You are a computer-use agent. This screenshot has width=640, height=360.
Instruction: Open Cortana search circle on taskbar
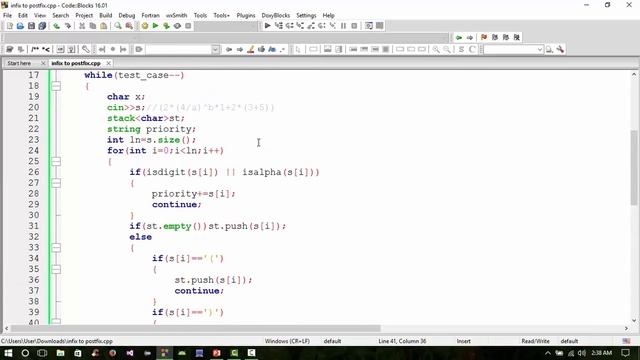pyautogui.click(x=25, y=353)
